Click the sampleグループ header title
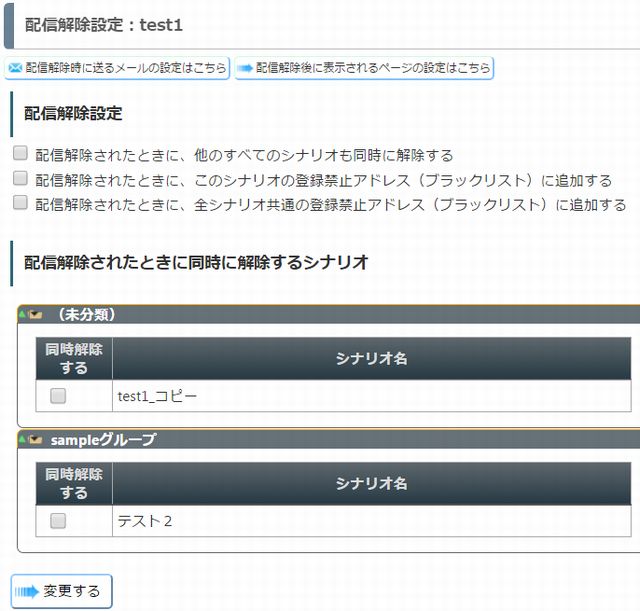 [x=103, y=440]
